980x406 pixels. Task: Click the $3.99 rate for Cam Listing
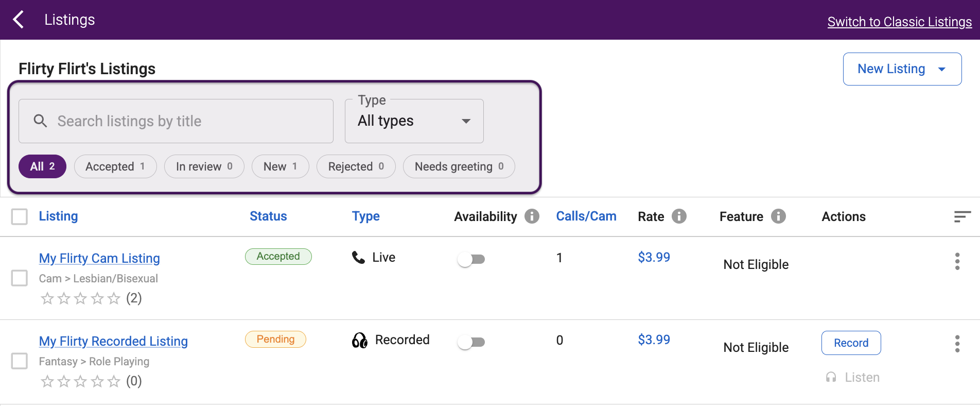[x=654, y=257]
